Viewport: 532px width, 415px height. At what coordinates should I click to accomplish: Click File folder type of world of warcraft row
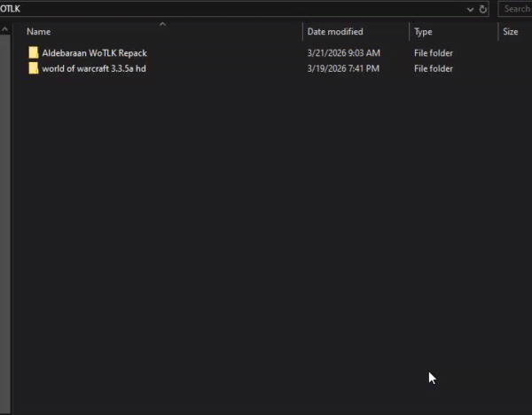click(434, 68)
